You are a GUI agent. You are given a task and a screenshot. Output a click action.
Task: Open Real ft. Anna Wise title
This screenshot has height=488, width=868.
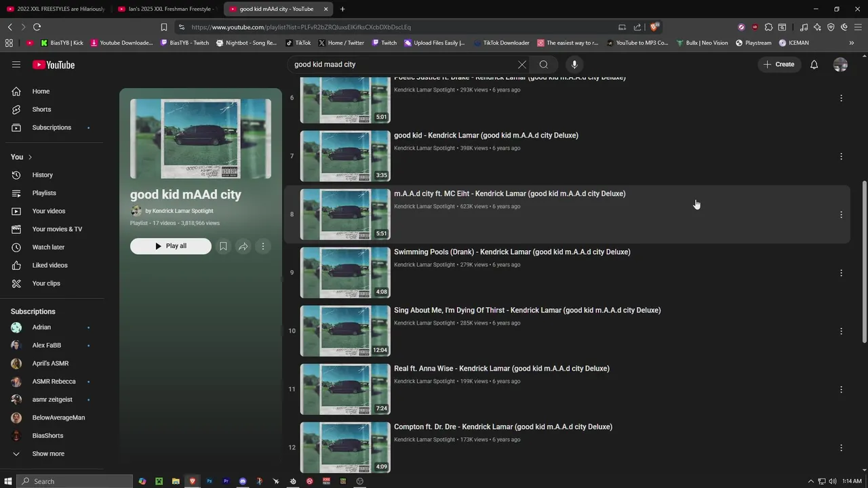pos(502,369)
